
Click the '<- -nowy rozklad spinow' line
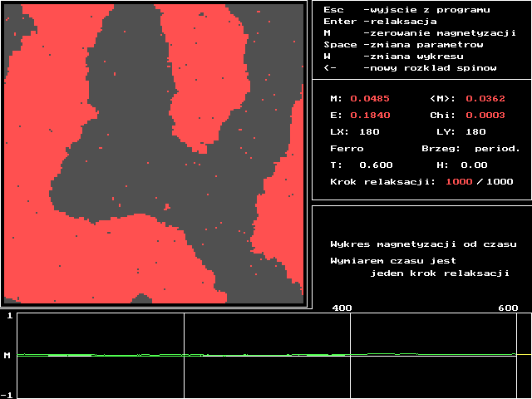[x=410, y=67]
